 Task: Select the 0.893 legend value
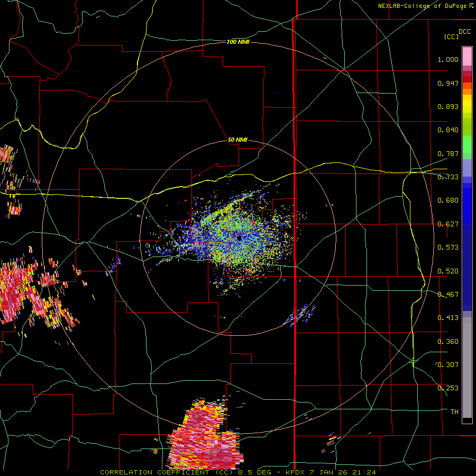point(448,106)
